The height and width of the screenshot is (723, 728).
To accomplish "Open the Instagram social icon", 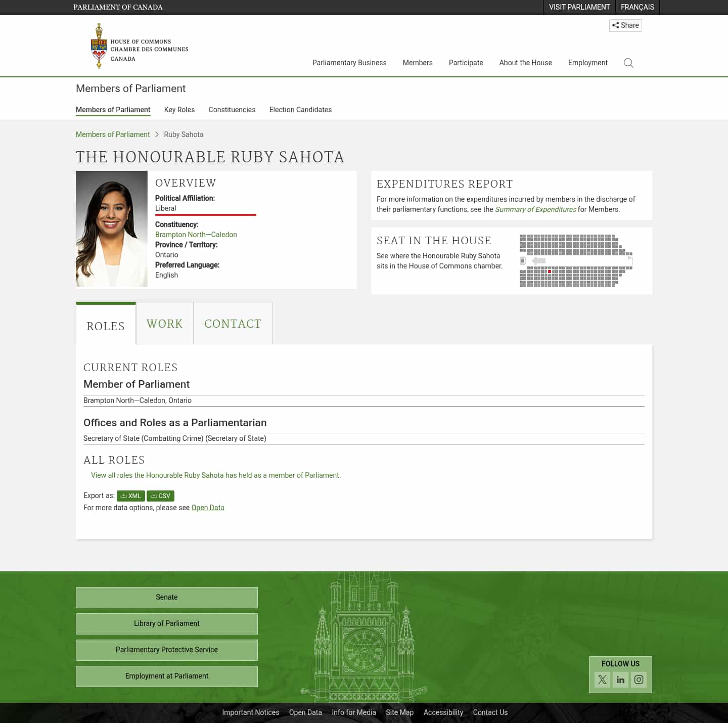I will pyautogui.click(x=639, y=680).
